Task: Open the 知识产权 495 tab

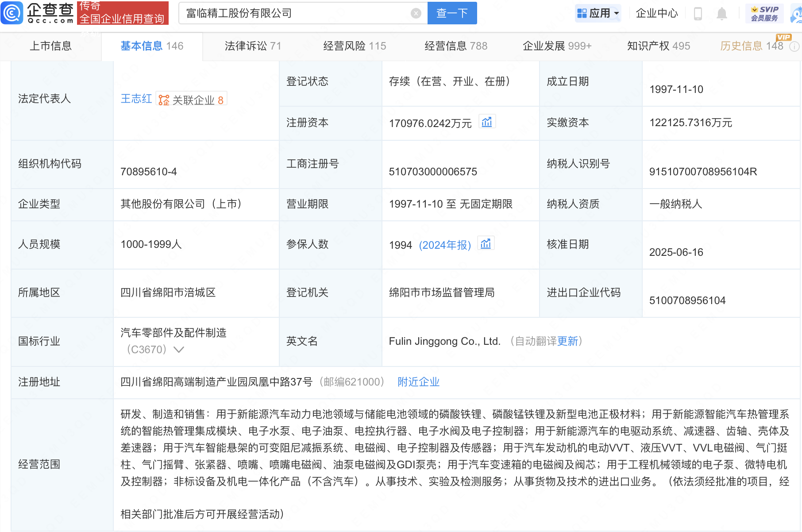Action: coord(659,46)
